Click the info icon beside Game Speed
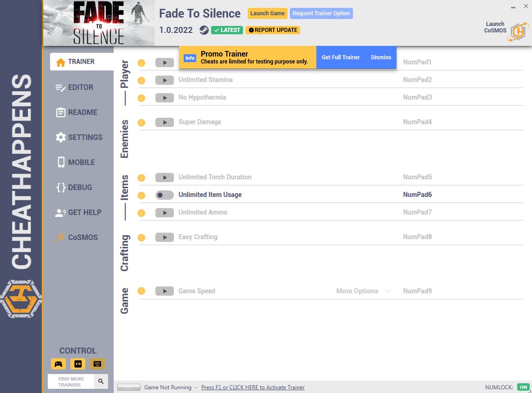The width and height of the screenshot is (532, 393). (x=141, y=291)
